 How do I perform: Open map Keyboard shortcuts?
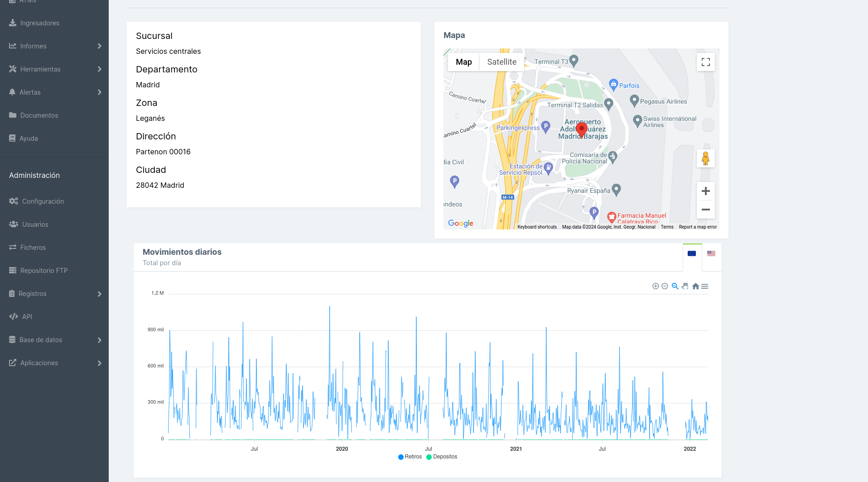[x=537, y=227]
